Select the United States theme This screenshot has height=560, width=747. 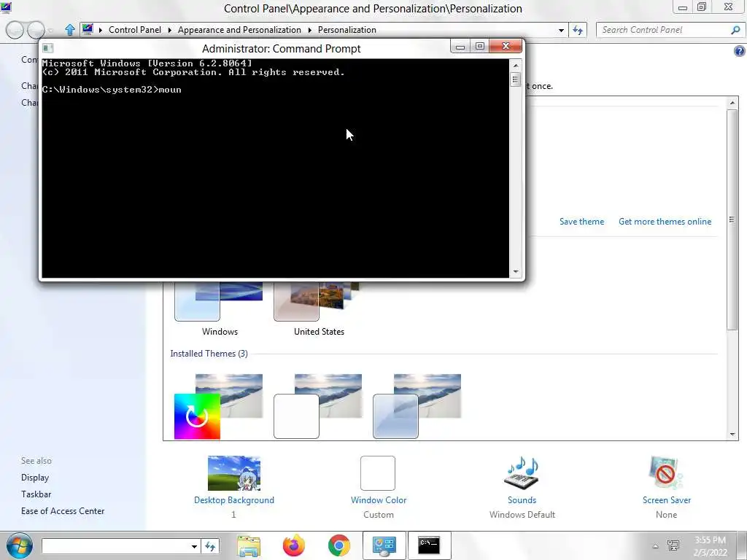coord(319,308)
